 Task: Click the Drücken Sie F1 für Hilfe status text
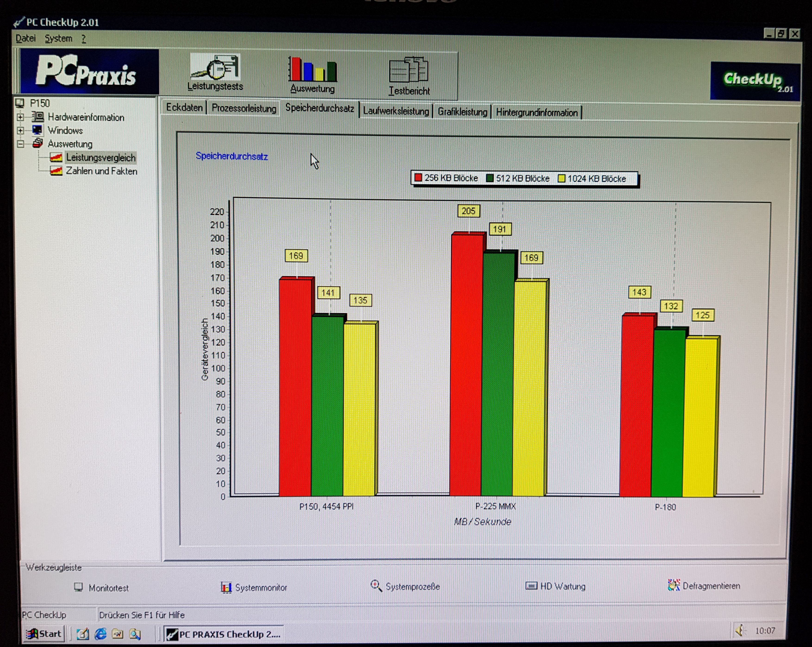click(x=142, y=615)
